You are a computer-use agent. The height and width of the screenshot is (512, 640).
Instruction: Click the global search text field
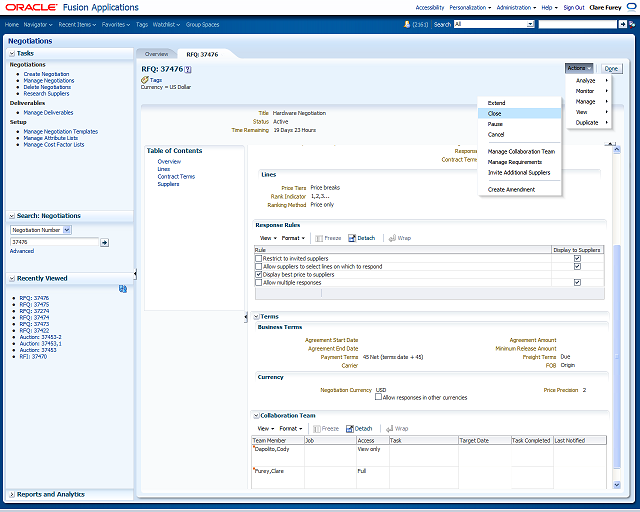[578, 24]
